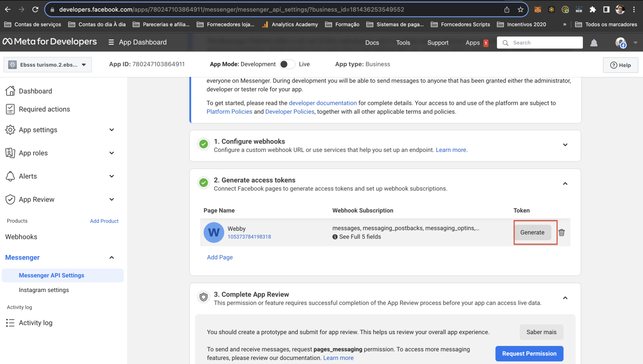Viewport: 643px width, 364px height.
Task: Expand App Review in sidebar
Action: tap(112, 199)
